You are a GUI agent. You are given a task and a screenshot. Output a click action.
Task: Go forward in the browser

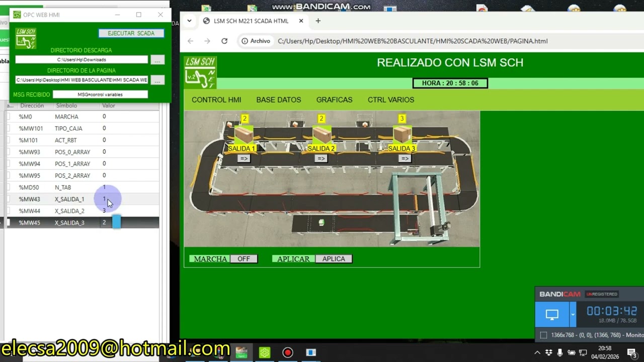click(207, 41)
